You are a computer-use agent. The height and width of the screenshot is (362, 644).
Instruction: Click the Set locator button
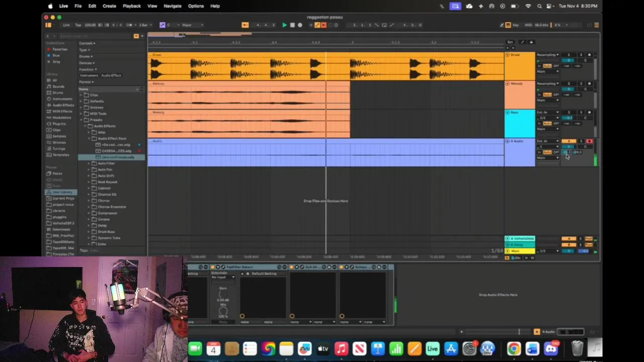click(510, 42)
